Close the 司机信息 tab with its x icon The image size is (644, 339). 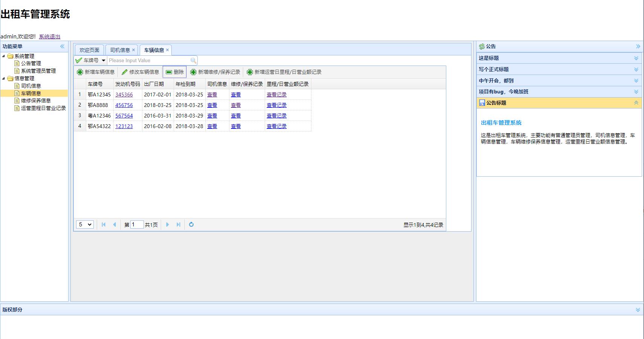pos(133,50)
